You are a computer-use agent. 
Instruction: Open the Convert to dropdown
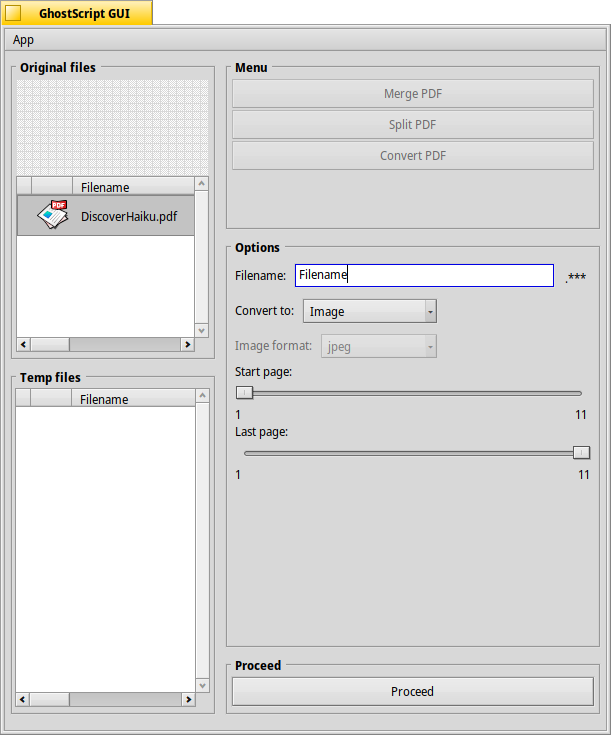pos(369,311)
